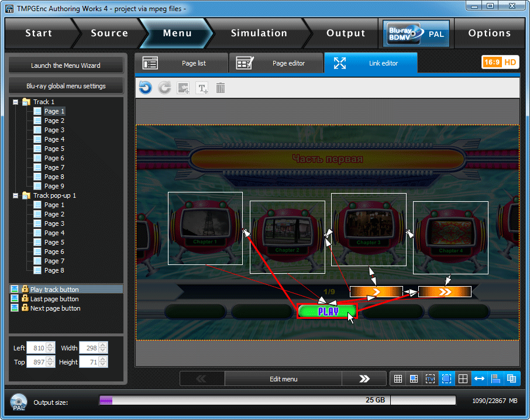
Task: Select the Link editor tab
Action: [x=371, y=63]
